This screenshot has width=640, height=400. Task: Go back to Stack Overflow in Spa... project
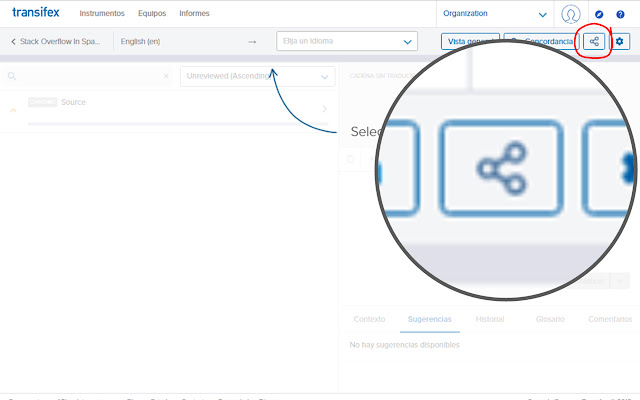click(56, 41)
